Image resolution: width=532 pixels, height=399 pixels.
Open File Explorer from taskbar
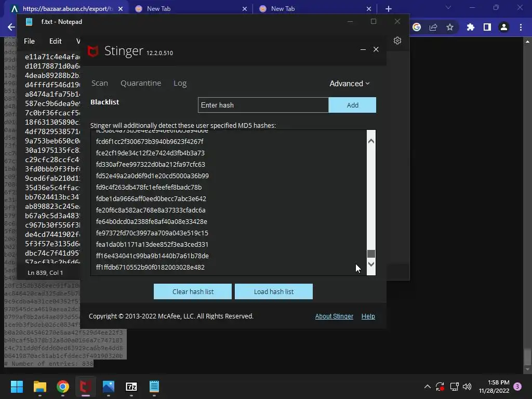click(x=39, y=387)
